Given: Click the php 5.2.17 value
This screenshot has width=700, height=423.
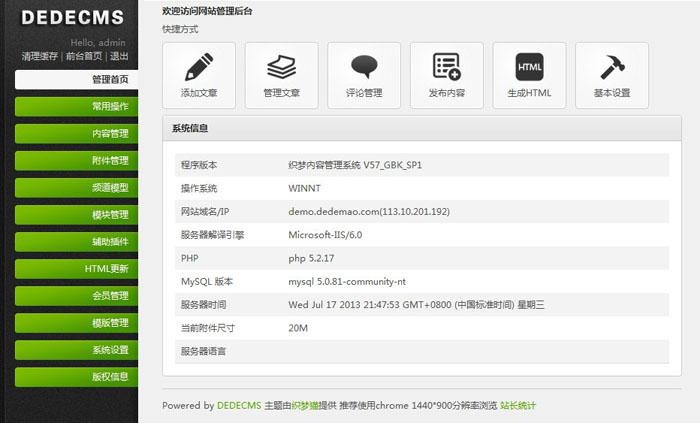Looking at the screenshot, I should (311, 258).
